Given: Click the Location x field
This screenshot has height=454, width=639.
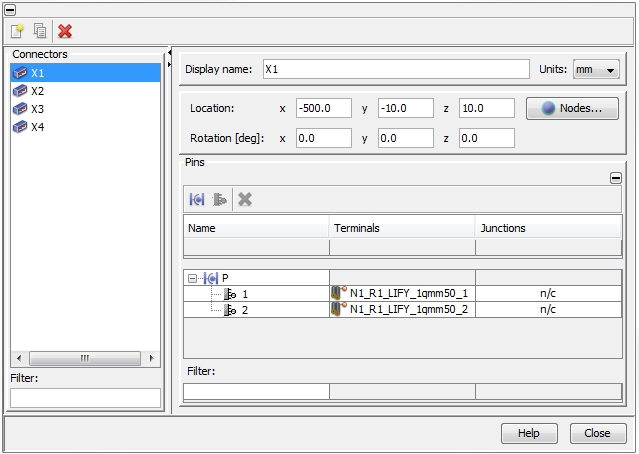Looking at the screenshot, I should point(324,108).
